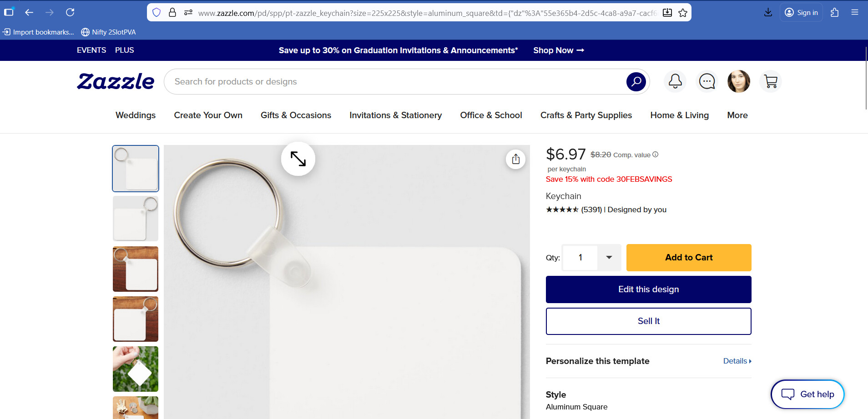The width and height of the screenshot is (868, 419).
Task: Open the shopping cart
Action: coord(771,82)
